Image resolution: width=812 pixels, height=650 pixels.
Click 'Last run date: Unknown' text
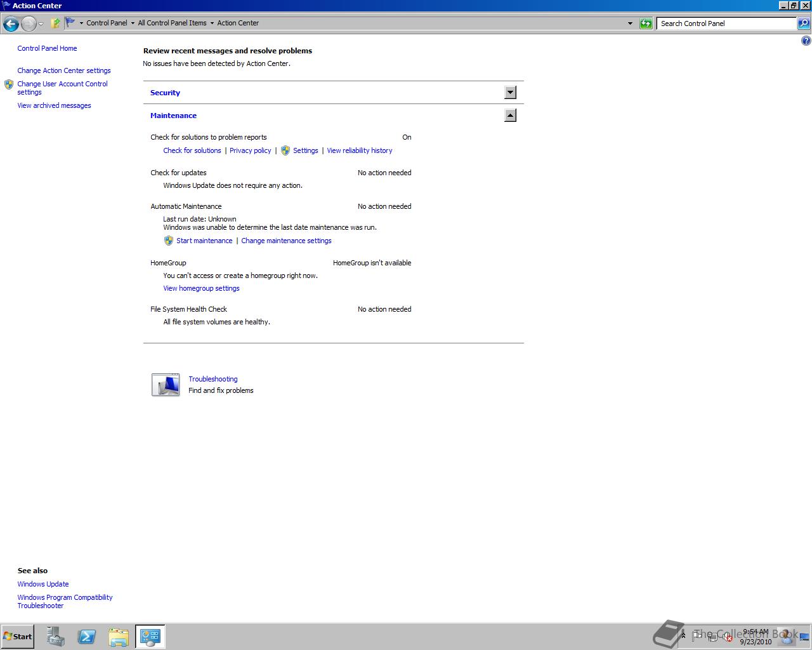pyautogui.click(x=199, y=219)
